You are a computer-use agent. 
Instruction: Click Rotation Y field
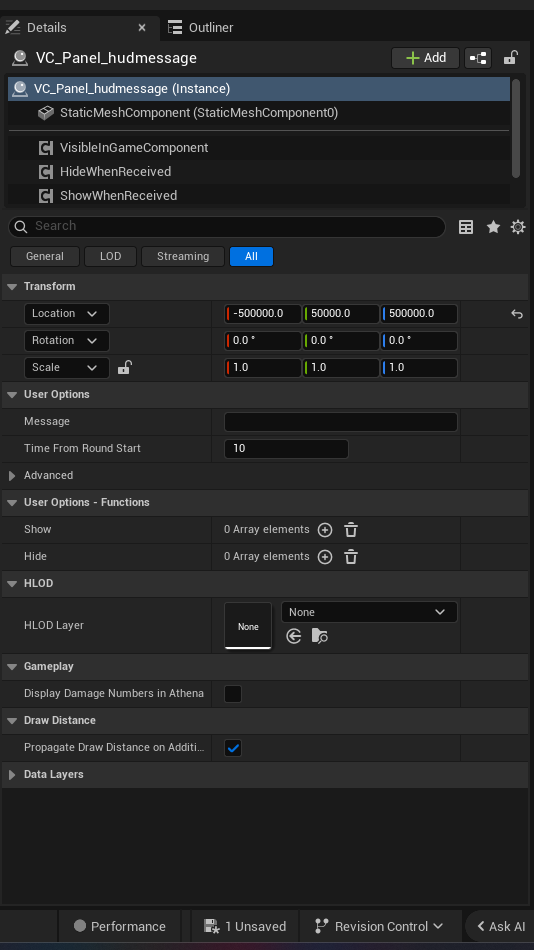341,340
